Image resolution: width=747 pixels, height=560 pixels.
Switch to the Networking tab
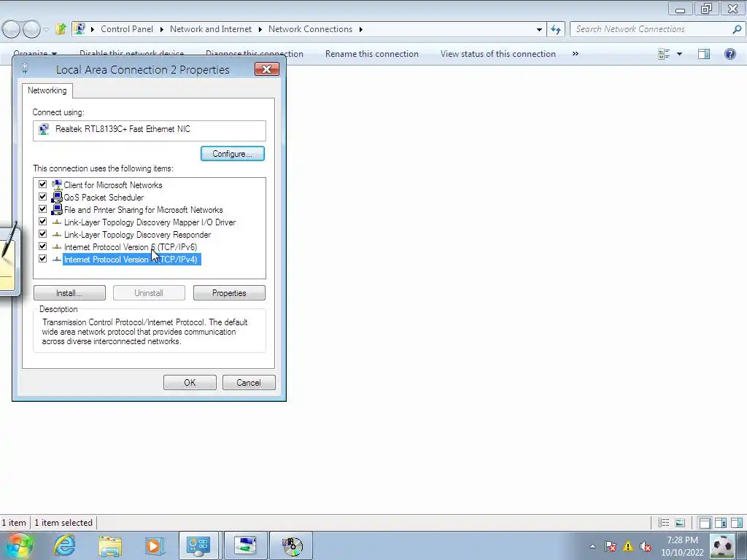(47, 90)
